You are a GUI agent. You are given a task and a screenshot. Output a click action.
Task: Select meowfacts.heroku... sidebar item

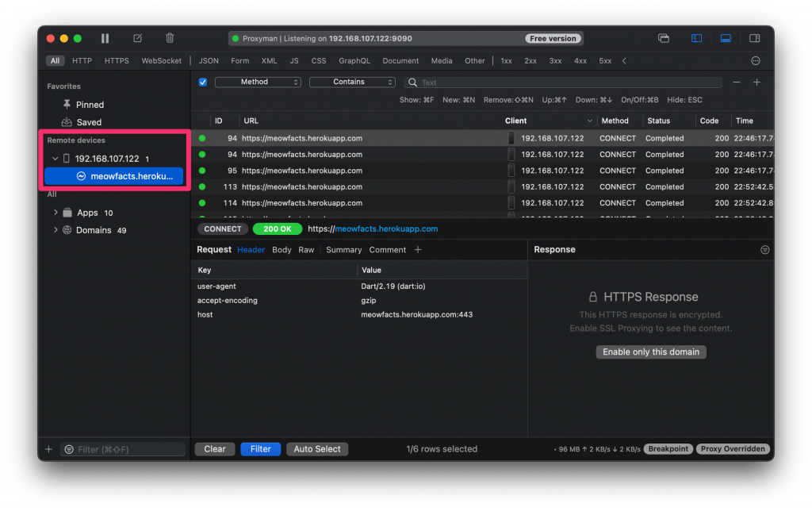tap(114, 176)
